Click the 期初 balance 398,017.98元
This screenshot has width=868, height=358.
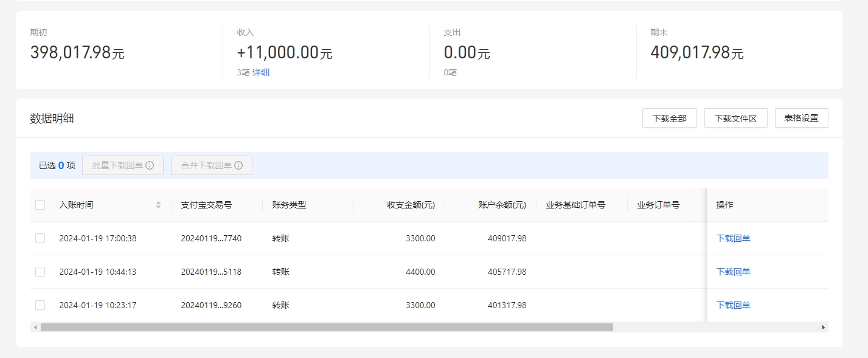point(77,53)
